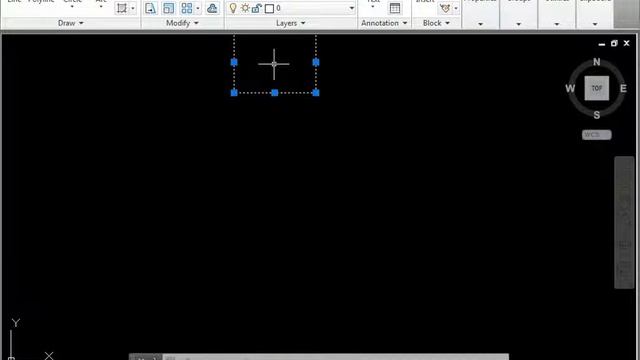Click E on the ViewCube compass
Screen dimensions: 640x360
pos(623,89)
